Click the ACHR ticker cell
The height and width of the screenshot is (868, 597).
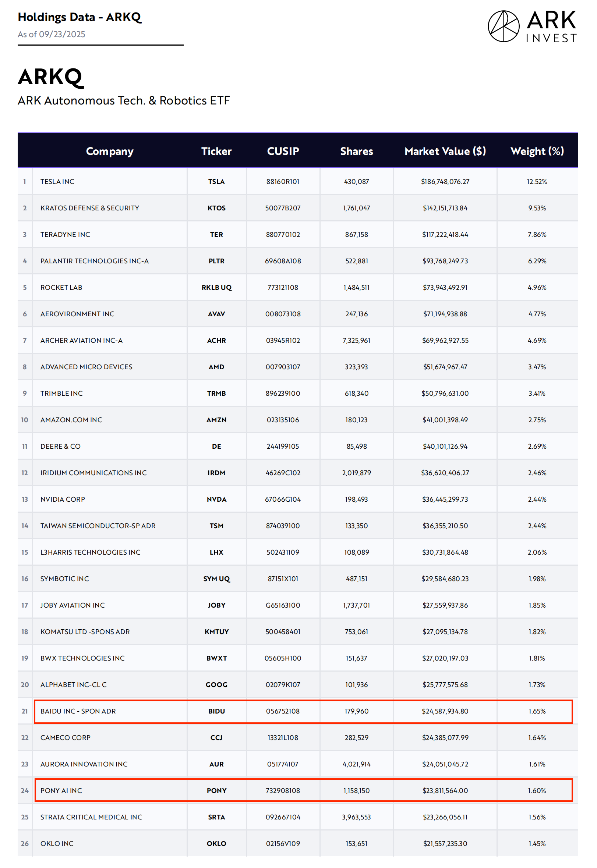tap(216, 341)
